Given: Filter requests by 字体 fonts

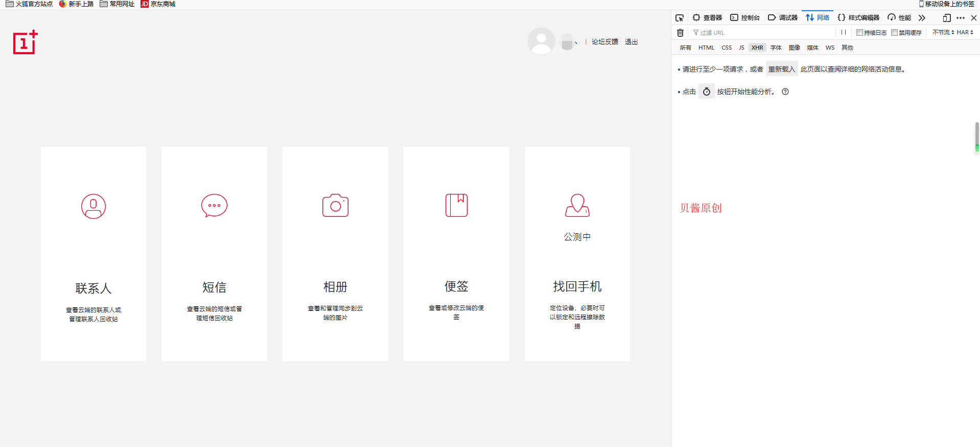Looking at the screenshot, I should coord(776,48).
